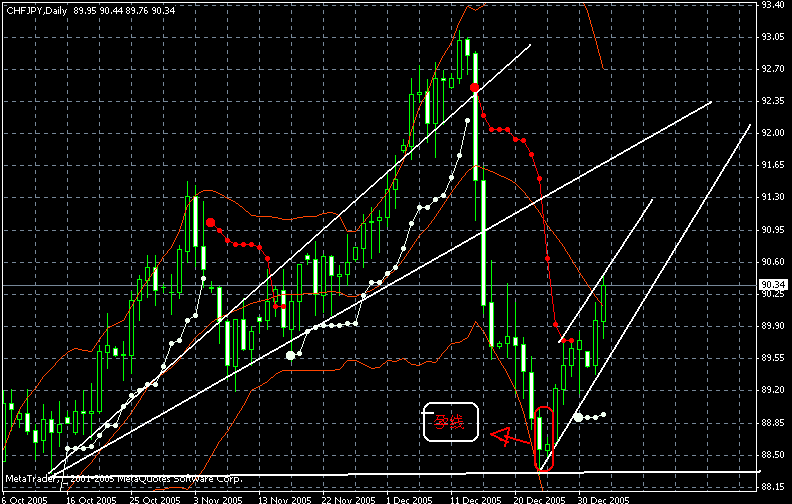Click the 93.40 price axis label
The height and width of the screenshot is (504, 792).
pyautogui.click(x=773, y=5)
